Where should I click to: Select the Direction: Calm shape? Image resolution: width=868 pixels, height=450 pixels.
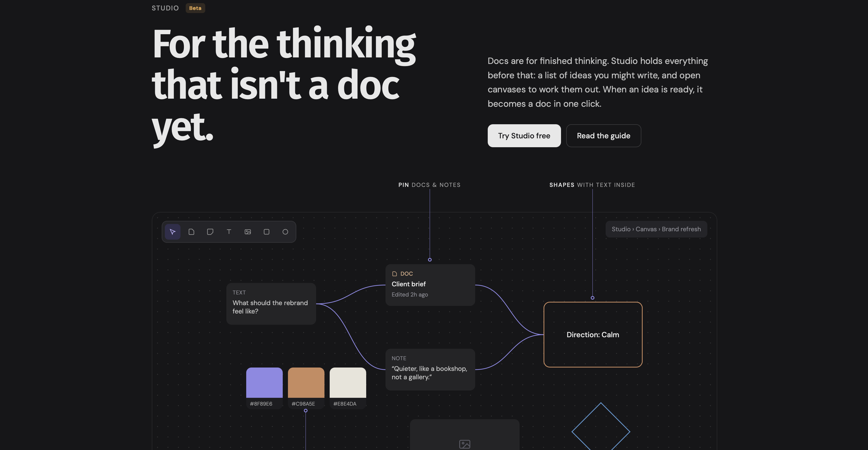pyautogui.click(x=593, y=334)
